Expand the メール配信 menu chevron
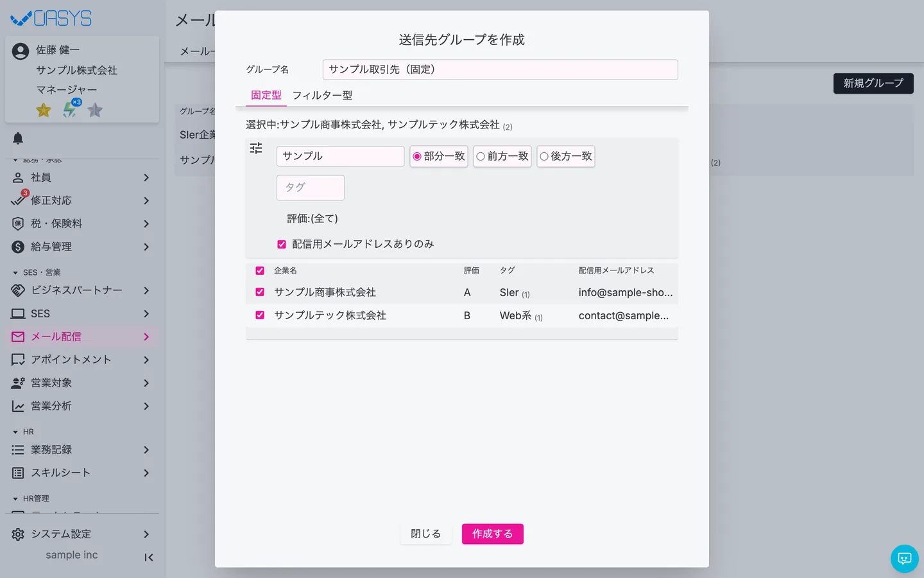This screenshot has height=578, width=924. [146, 337]
